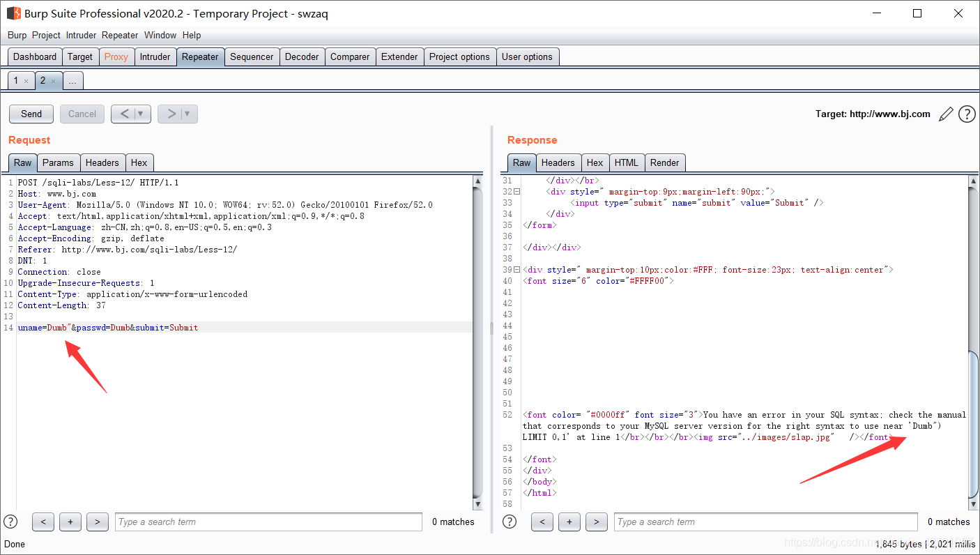Image resolution: width=980 pixels, height=555 pixels.
Task: Click the response pane vertical scrollbar thumb
Action: [974, 425]
